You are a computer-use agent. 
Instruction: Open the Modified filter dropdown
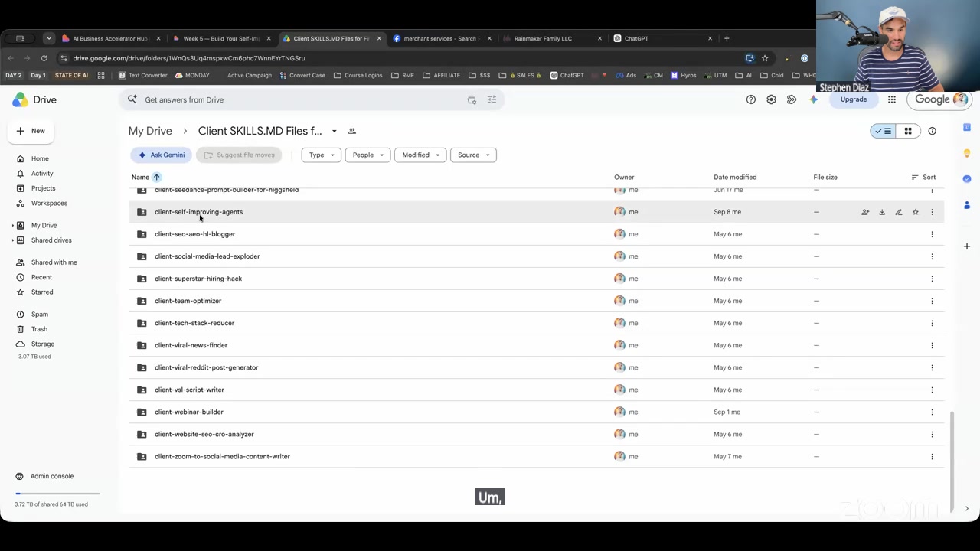pos(420,155)
